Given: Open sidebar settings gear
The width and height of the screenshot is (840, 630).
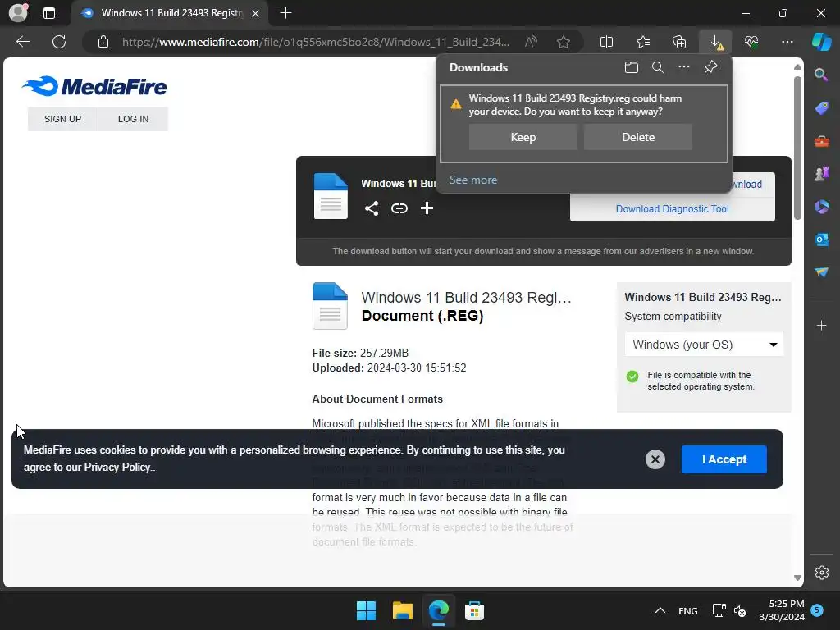Looking at the screenshot, I should [x=822, y=572].
